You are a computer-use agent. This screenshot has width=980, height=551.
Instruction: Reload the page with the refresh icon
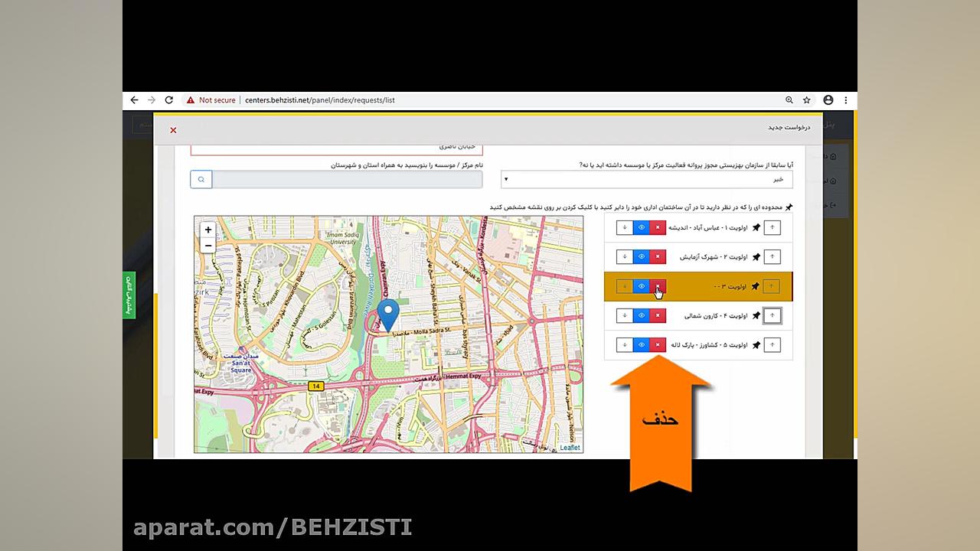click(169, 100)
